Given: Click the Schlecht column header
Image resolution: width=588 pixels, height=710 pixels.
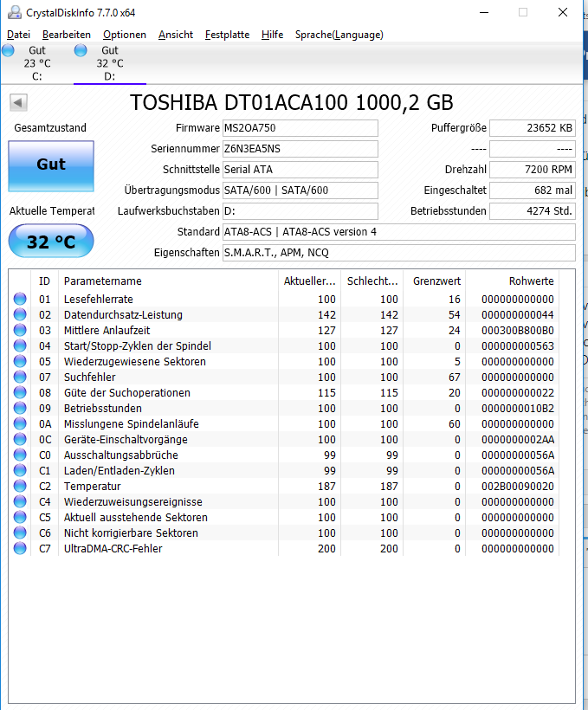Looking at the screenshot, I should (372, 281).
